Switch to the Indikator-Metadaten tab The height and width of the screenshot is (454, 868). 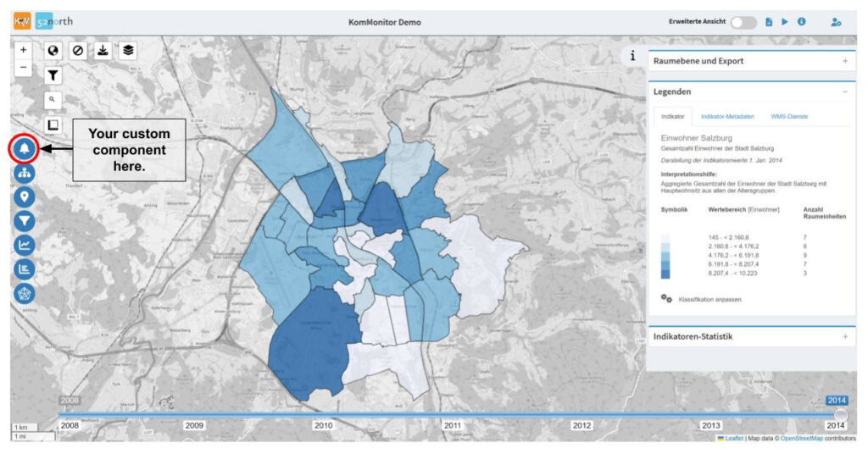point(729,116)
